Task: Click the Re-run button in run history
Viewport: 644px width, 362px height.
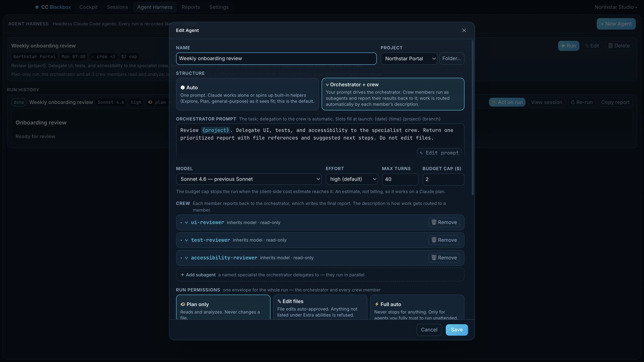Action: coord(582,102)
